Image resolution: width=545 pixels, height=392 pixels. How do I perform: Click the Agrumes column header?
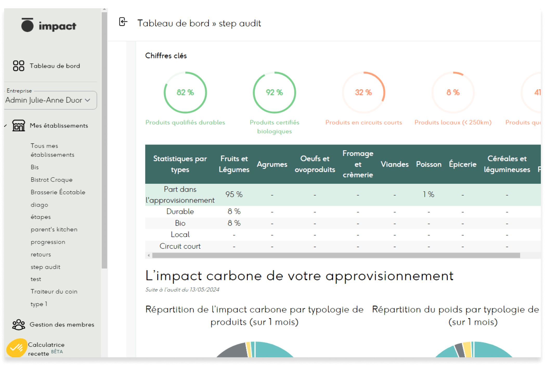coord(272,164)
